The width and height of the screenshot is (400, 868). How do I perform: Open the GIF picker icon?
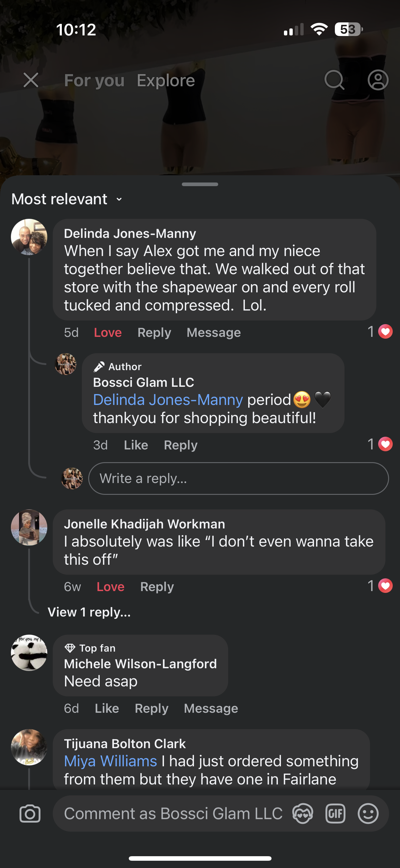click(x=335, y=814)
